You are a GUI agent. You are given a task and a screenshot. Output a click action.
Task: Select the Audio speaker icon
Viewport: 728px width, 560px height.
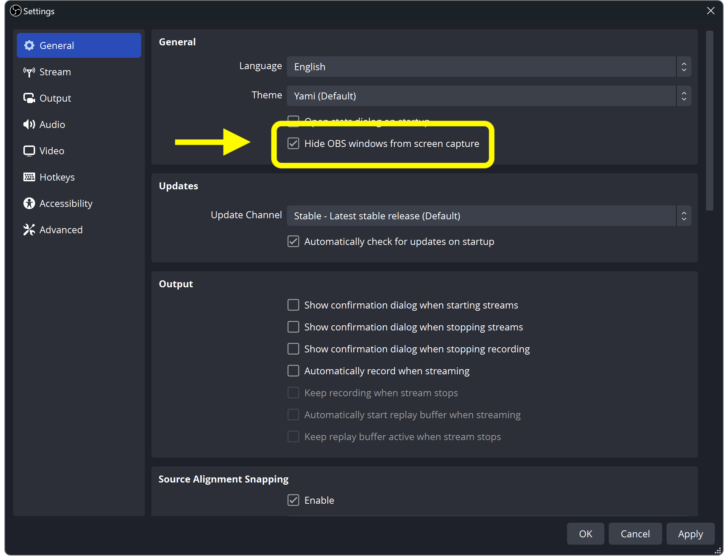click(29, 124)
